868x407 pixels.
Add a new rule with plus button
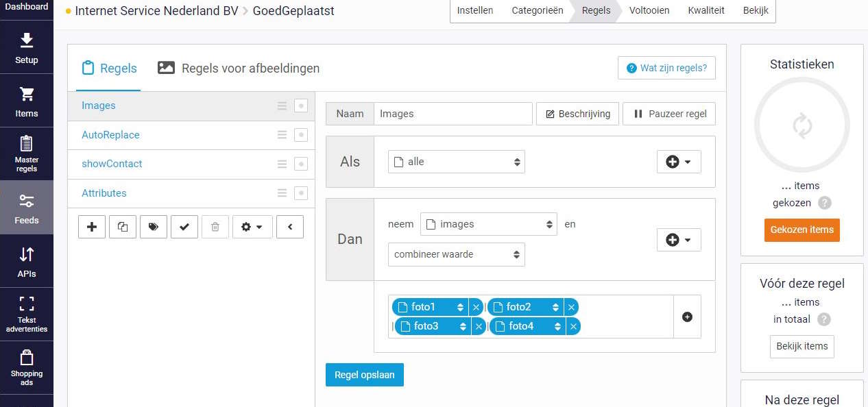click(92, 227)
